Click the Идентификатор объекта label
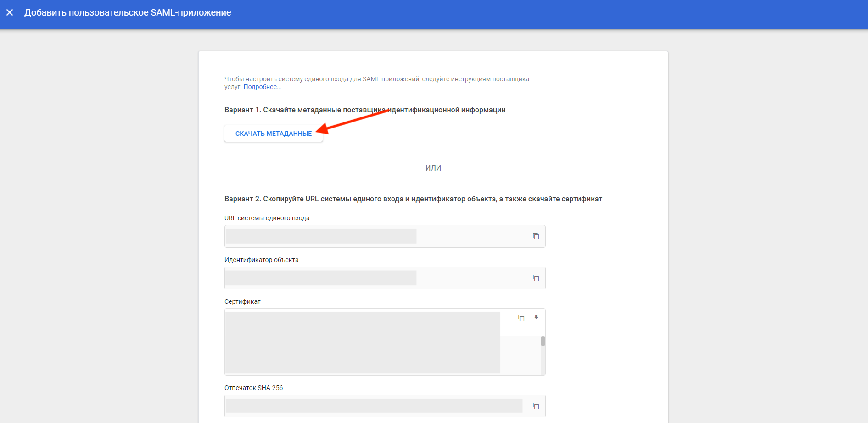The image size is (868, 423). coord(261,260)
